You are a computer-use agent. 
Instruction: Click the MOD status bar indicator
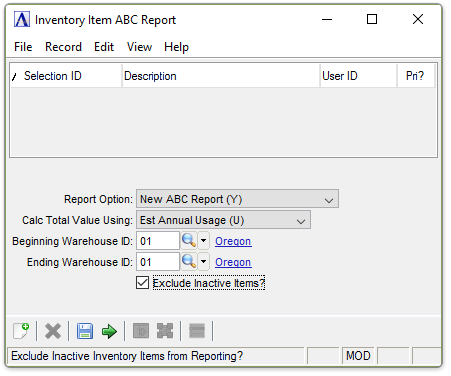pos(358,356)
